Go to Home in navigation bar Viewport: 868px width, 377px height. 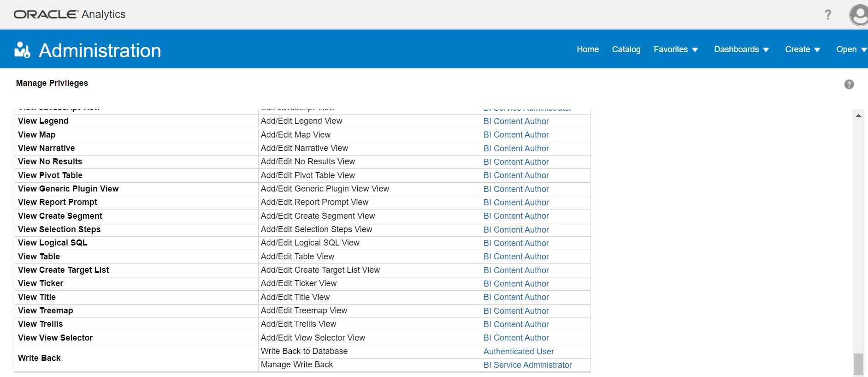588,49
